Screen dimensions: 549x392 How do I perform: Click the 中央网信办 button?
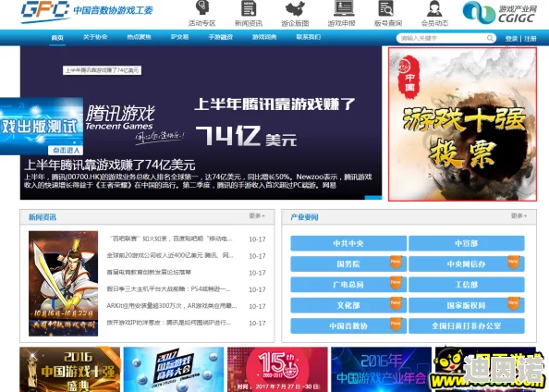pos(467,263)
